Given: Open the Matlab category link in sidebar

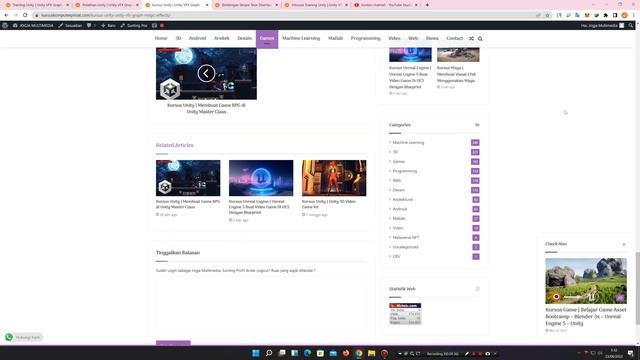Looking at the screenshot, I should pos(399,218).
